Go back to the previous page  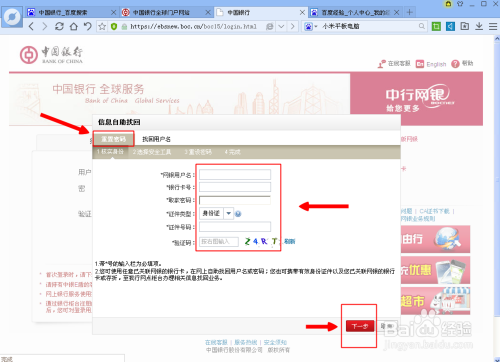click(31, 26)
